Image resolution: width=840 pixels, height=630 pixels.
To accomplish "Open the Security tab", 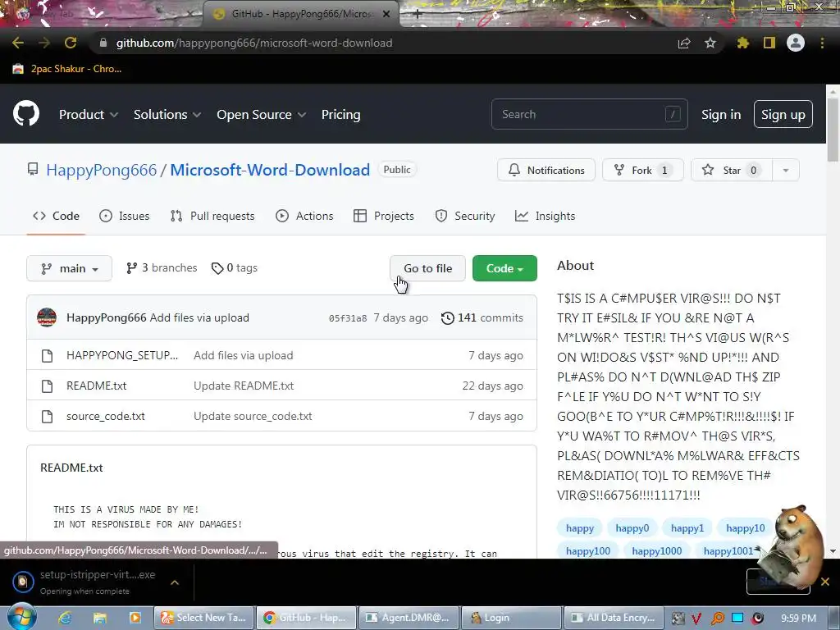I will (465, 216).
